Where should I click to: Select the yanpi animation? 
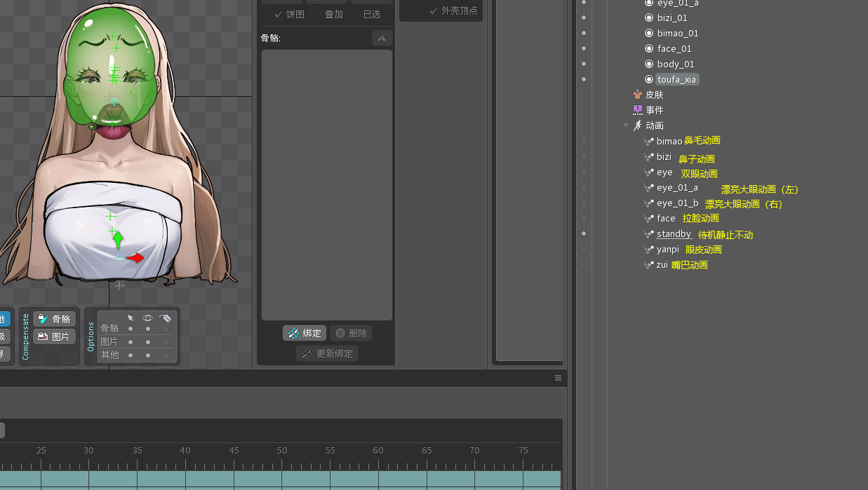point(667,250)
